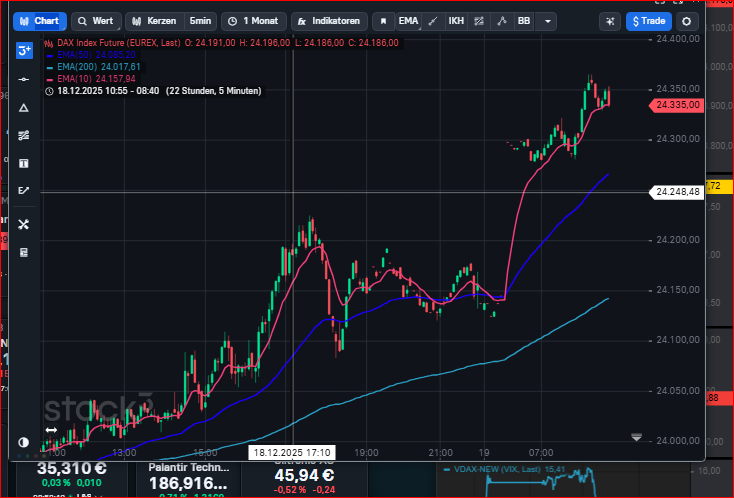Open the measure and trendline tool
Viewport: 734px width, 498px height.
24,190
